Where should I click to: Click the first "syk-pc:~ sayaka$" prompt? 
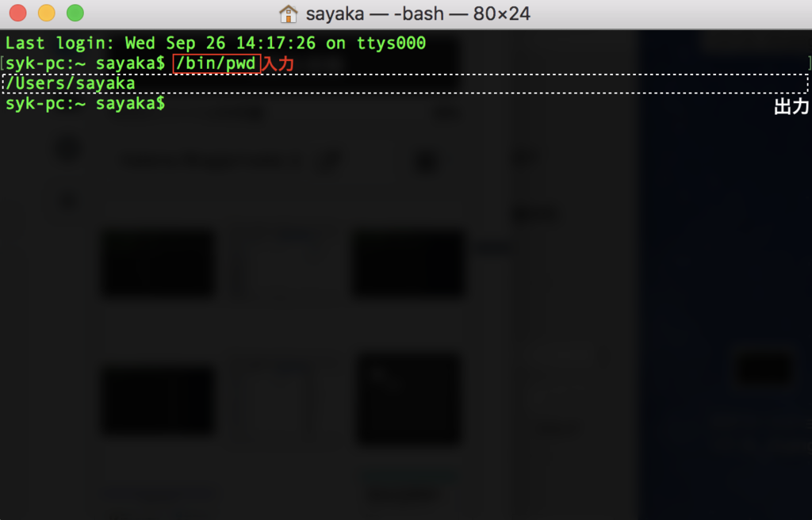tap(85, 63)
